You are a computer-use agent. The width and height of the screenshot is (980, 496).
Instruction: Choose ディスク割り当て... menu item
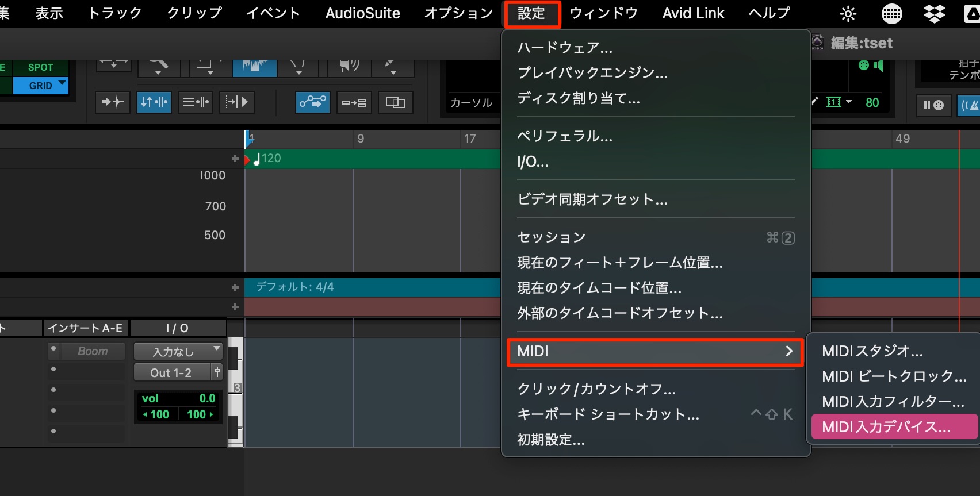(656, 98)
